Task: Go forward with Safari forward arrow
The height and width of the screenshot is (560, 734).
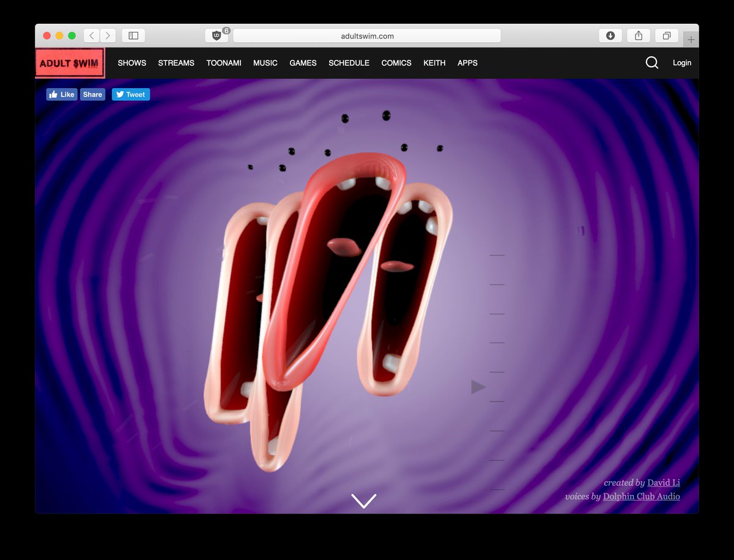Action: click(108, 35)
